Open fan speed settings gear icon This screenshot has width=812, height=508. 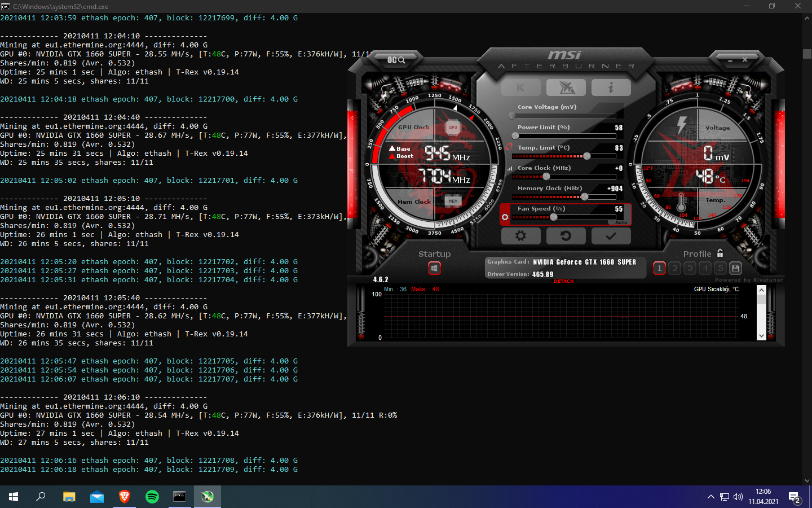tap(505, 217)
